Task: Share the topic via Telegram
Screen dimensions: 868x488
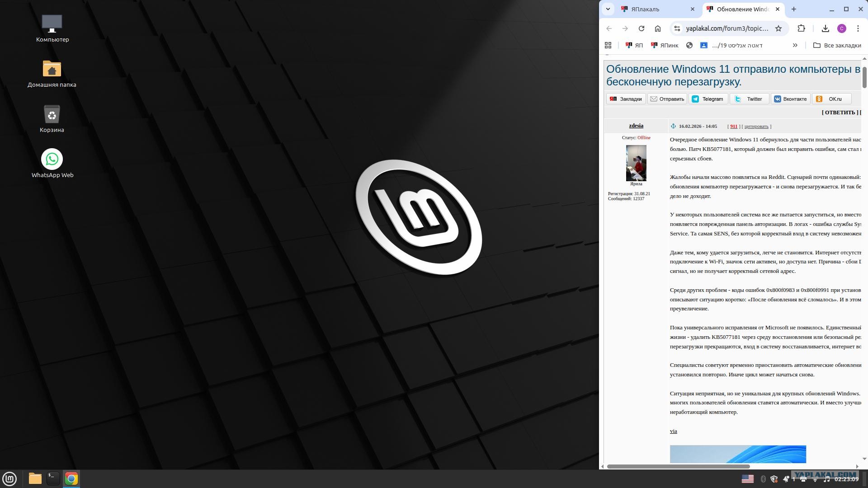Action: click(708, 99)
